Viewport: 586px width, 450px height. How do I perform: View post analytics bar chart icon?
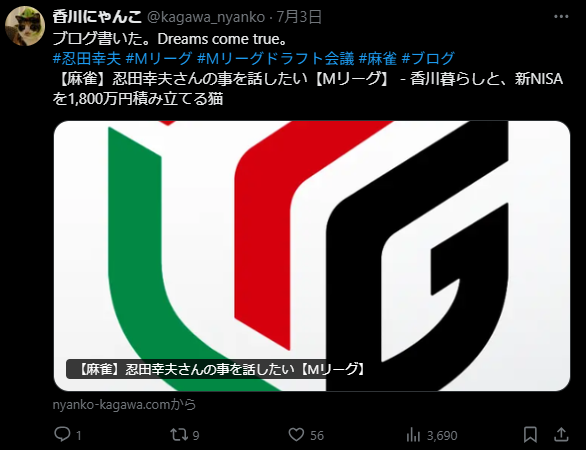(x=413, y=435)
